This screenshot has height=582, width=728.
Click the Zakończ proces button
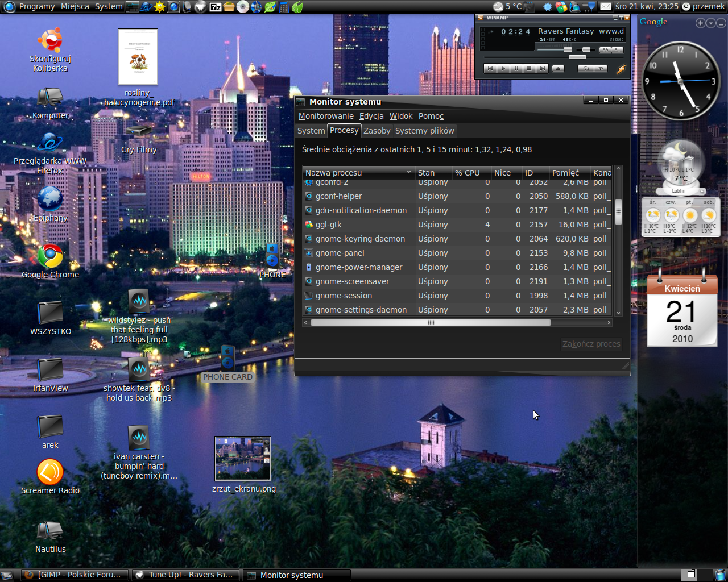click(x=591, y=344)
